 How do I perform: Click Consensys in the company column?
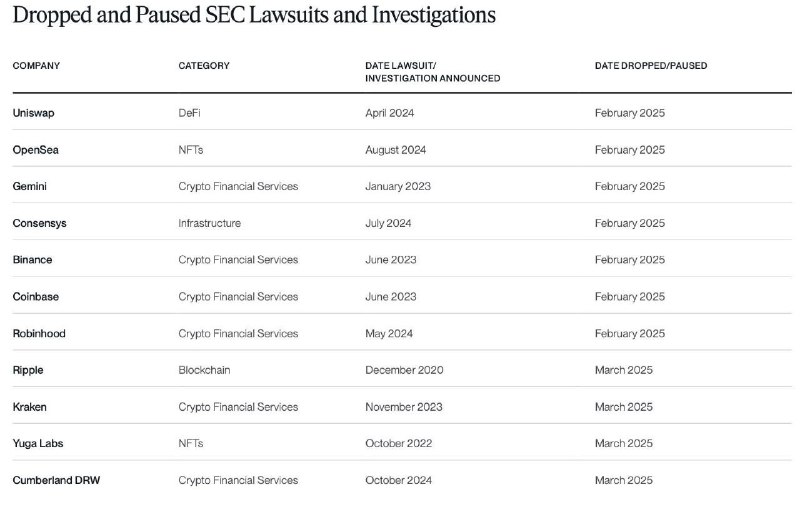tap(40, 223)
